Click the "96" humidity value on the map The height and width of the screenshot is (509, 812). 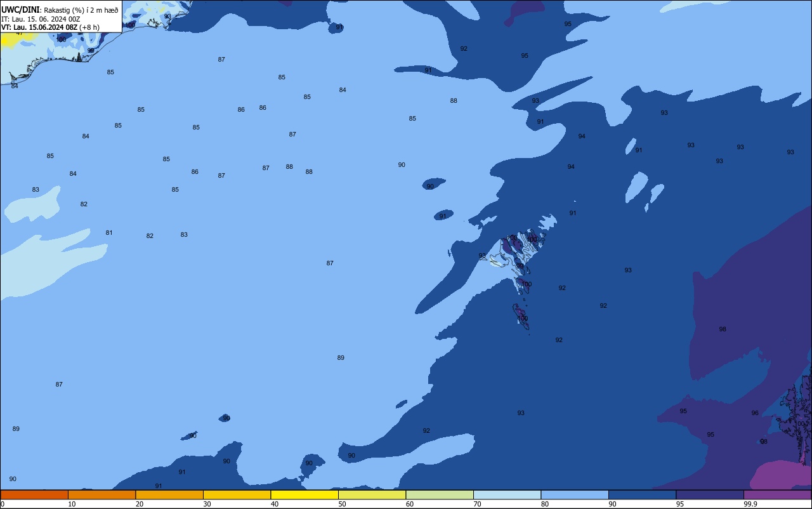pyautogui.click(x=755, y=413)
